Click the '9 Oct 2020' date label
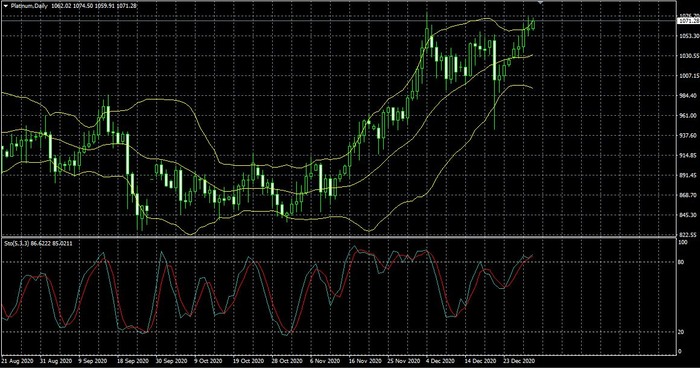Screen dimensions: 700x369 pos(208,361)
